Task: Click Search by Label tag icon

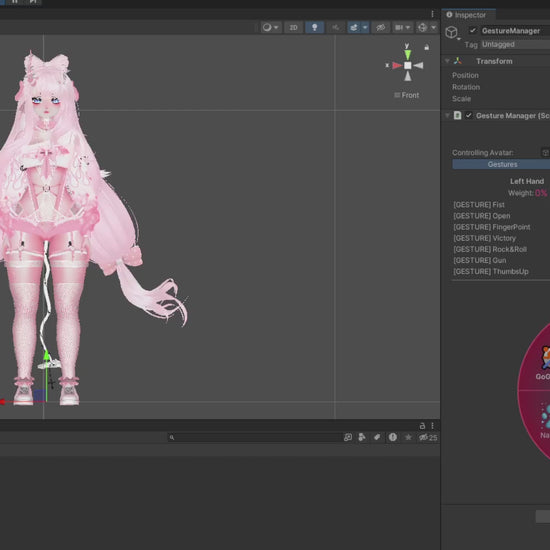Action: tap(377, 437)
